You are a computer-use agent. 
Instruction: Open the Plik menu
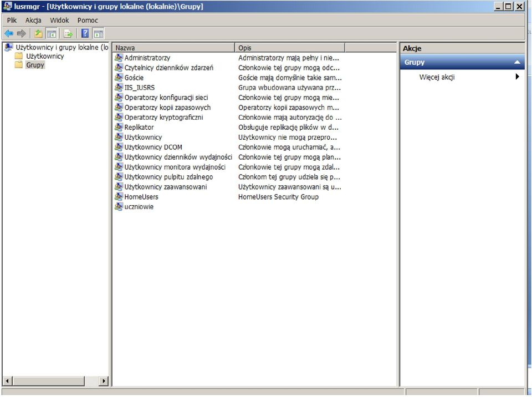tap(12, 21)
